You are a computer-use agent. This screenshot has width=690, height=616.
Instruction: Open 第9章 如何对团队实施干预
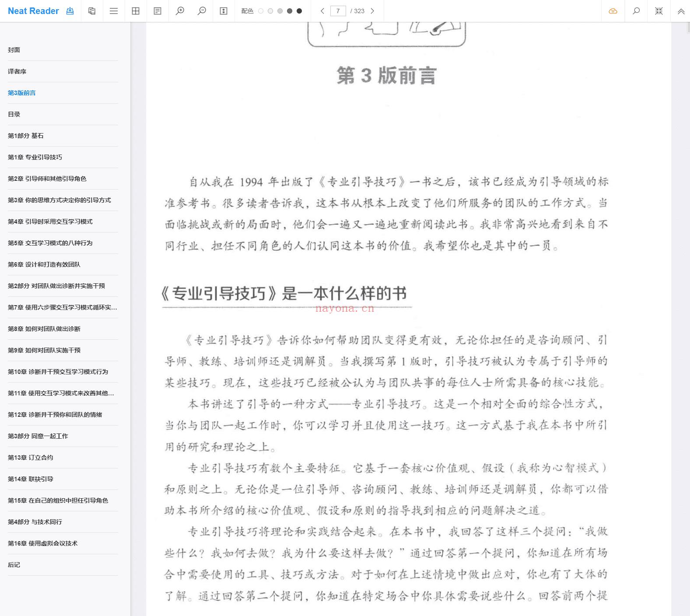(x=63, y=350)
